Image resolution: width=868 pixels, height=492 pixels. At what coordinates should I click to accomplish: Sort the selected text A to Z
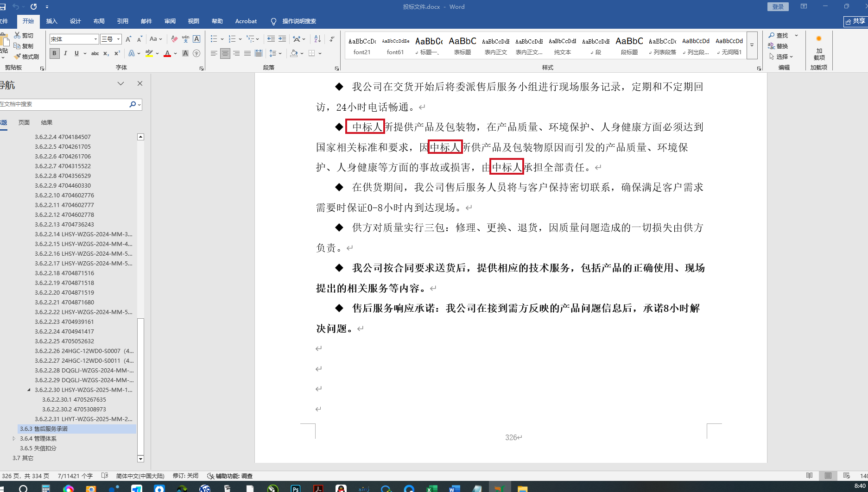317,39
